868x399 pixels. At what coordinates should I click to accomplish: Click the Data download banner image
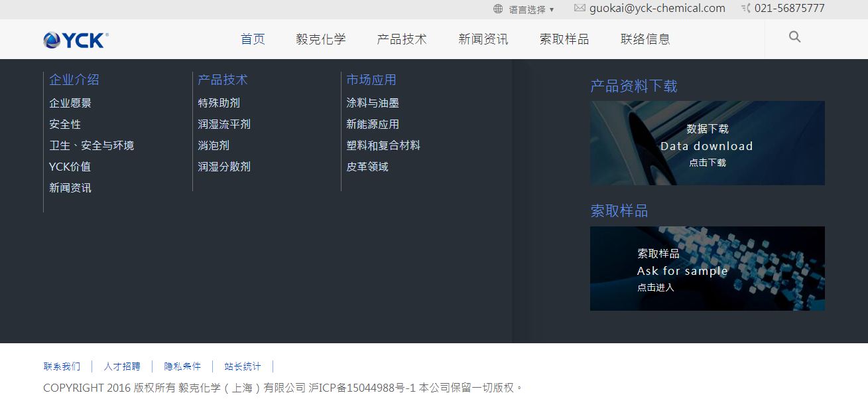point(707,143)
